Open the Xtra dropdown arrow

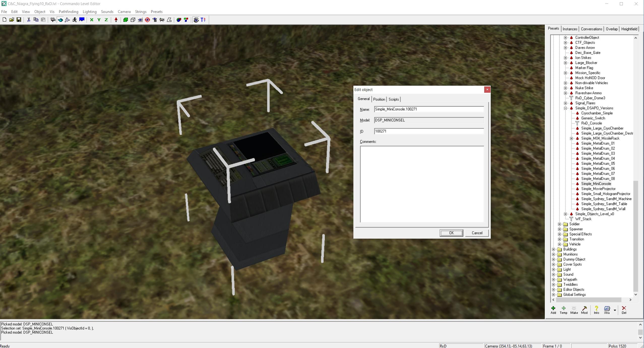point(615,310)
